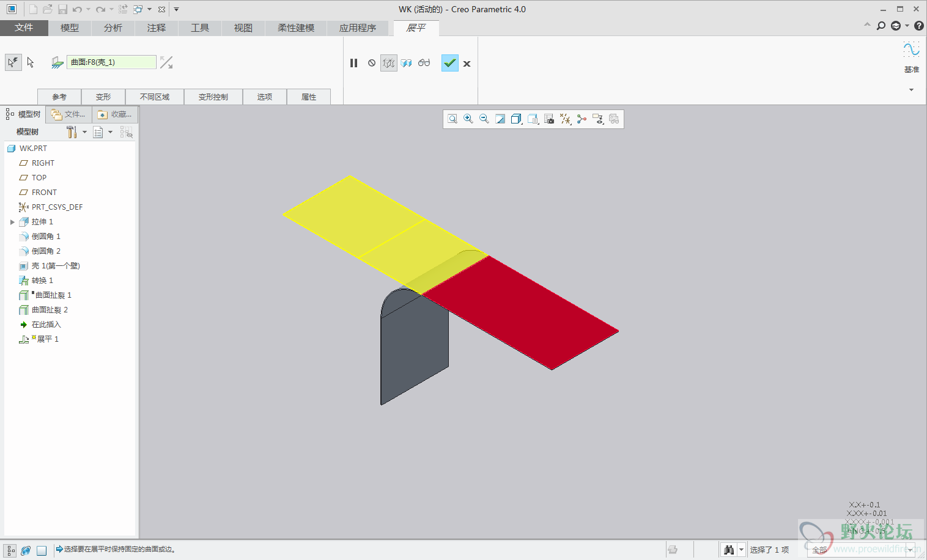Screen dimensions: 927x560
Task: Undo the last action
Action: 77,9
